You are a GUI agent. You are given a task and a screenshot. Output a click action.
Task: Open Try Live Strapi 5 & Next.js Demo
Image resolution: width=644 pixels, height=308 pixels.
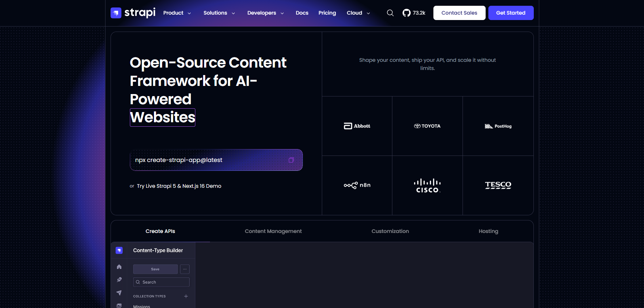click(x=179, y=186)
